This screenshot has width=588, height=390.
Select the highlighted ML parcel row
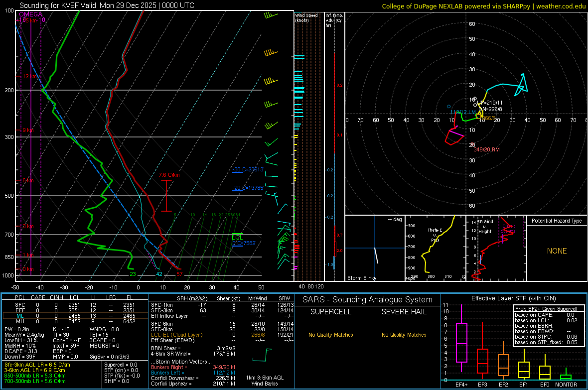(74, 316)
